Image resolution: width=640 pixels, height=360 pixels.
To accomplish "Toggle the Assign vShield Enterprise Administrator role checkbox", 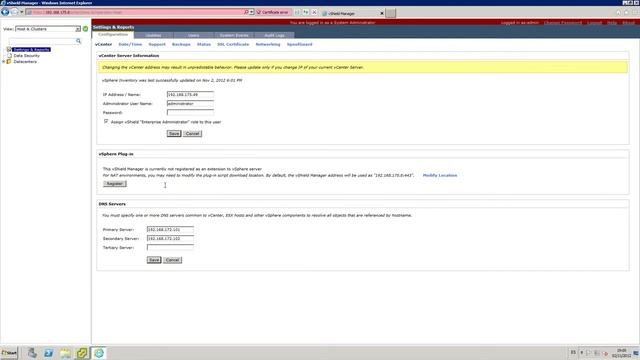I will pyautogui.click(x=106, y=121).
